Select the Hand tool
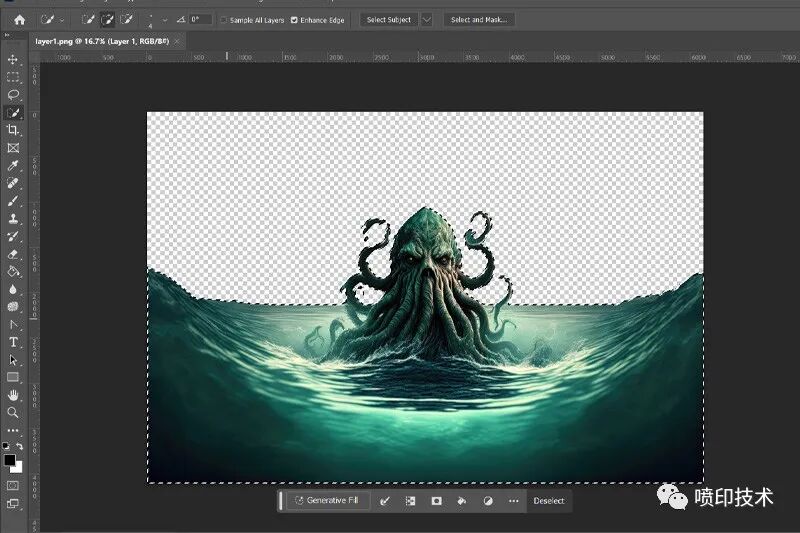This screenshot has width=800, height=533. tap(13, 395)
